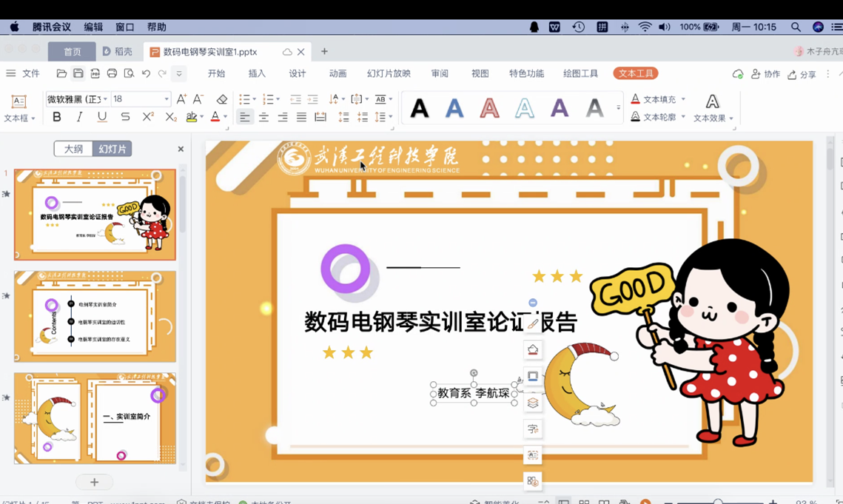Toggle bold formatting
This screenshot has height=504, width=843.
[x=57, y=117]
